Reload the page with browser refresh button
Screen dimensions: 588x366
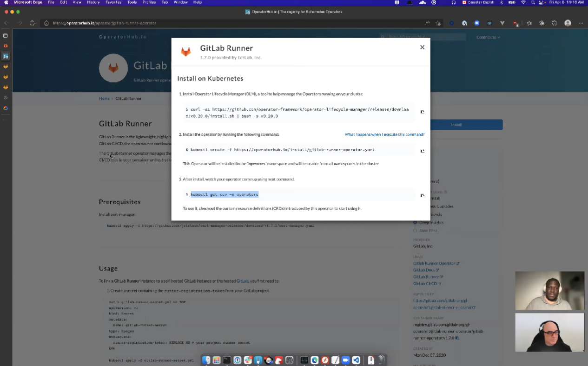pyautogui.click(x=32, y=23)
